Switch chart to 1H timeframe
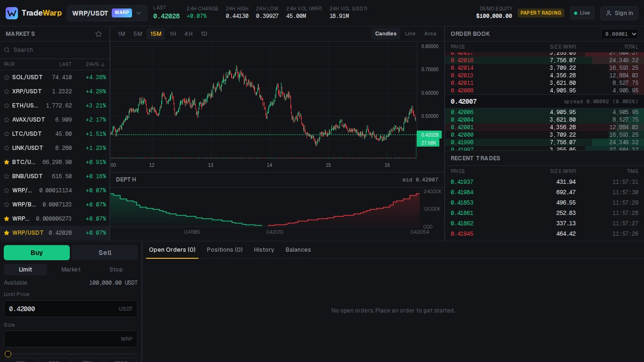The image size is (644, 362). pos(173,34)
